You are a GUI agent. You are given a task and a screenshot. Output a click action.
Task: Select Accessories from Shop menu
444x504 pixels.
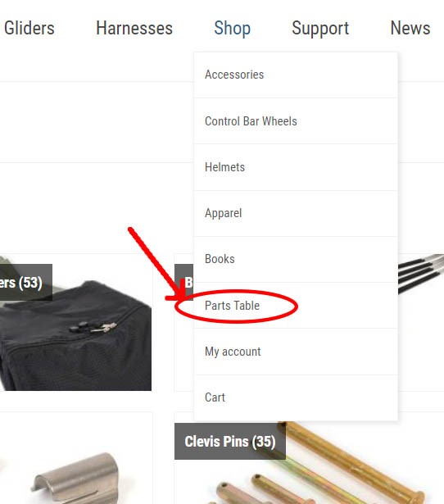click(296, 75)
